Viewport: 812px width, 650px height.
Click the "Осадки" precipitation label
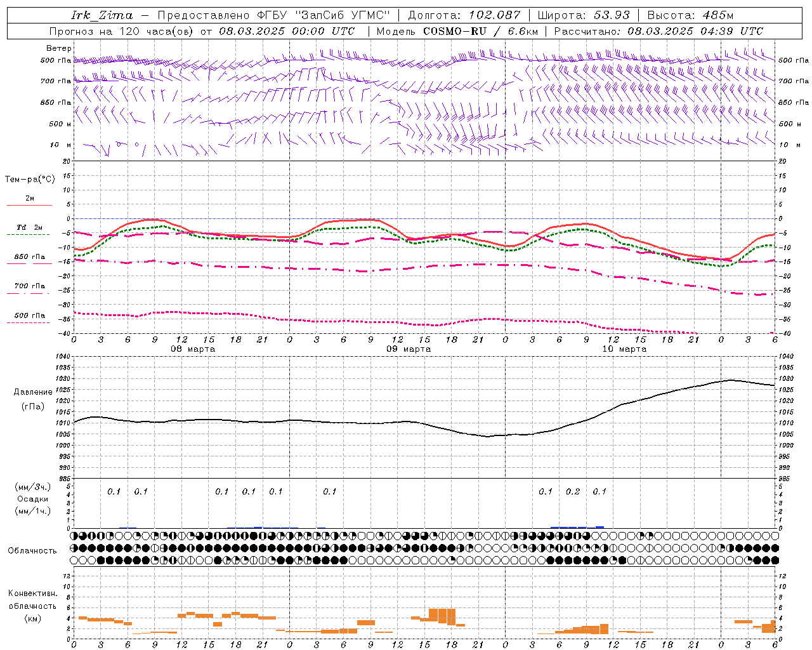point(33,499)
